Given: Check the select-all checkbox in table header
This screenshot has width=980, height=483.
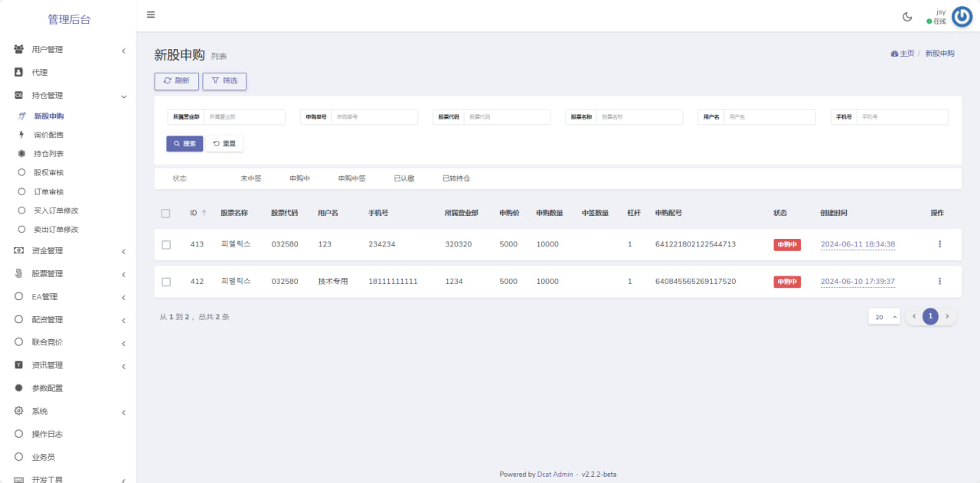Looking at the screenshot, I should (166, 214).
